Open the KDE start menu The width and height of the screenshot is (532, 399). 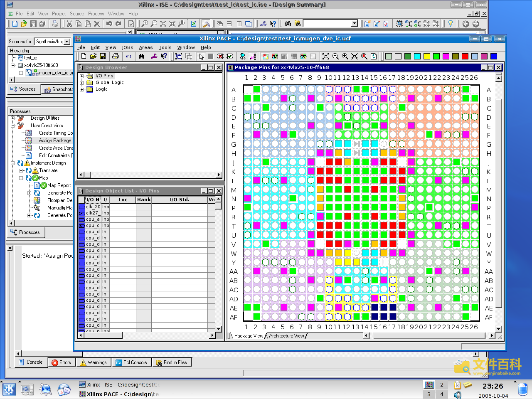click(9, 389)
